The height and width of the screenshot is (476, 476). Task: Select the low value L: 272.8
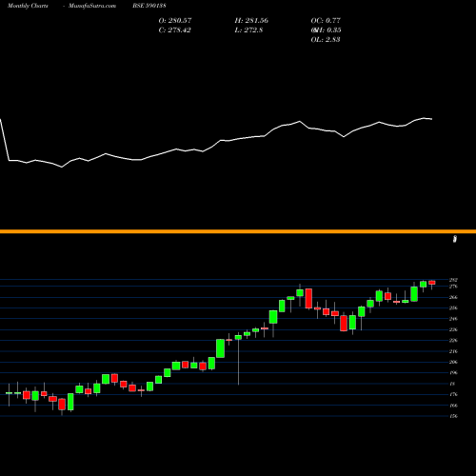(x=248, y=30)
